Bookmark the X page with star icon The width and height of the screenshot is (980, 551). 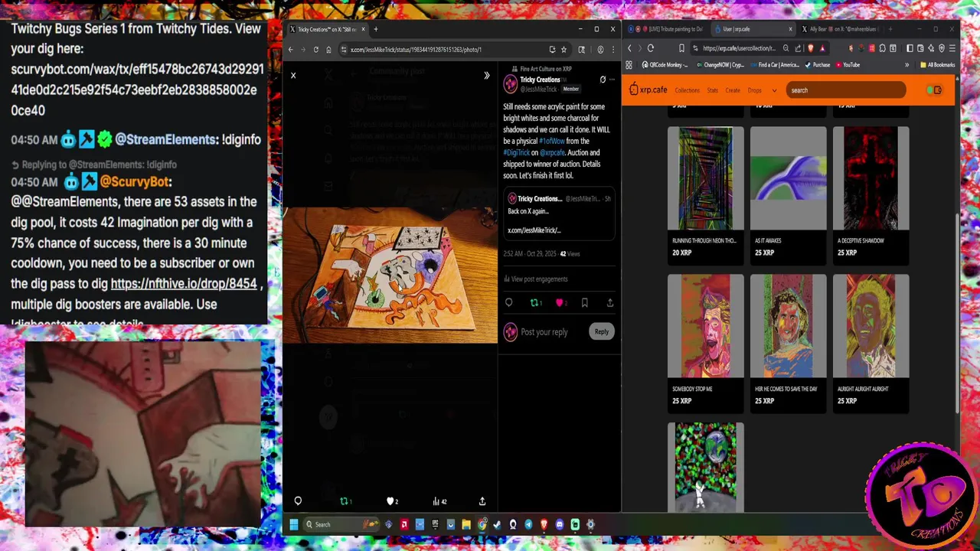tap(563, 50)
